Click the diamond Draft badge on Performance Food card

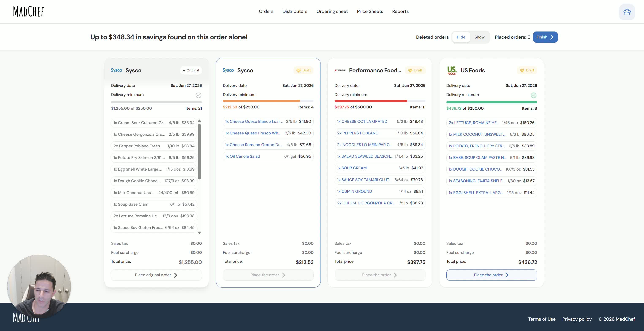point(415,70)
